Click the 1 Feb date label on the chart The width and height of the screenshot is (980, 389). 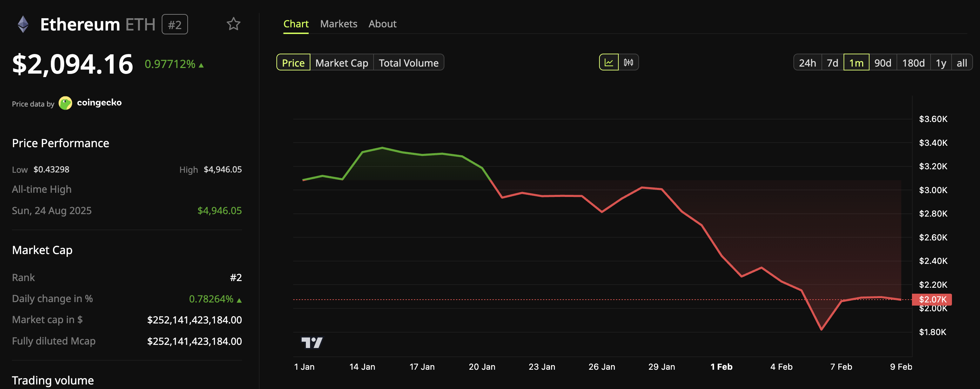click(x=722, y=367)
